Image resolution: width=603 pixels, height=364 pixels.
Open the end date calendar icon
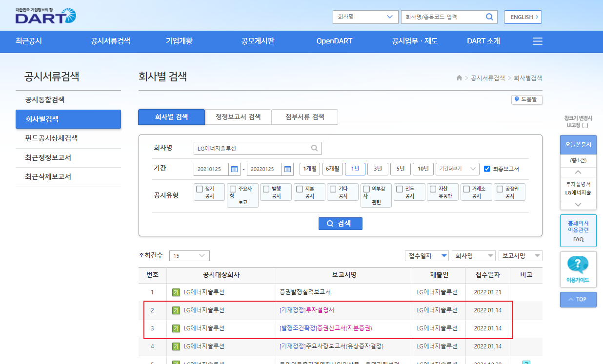pos(287,169)
